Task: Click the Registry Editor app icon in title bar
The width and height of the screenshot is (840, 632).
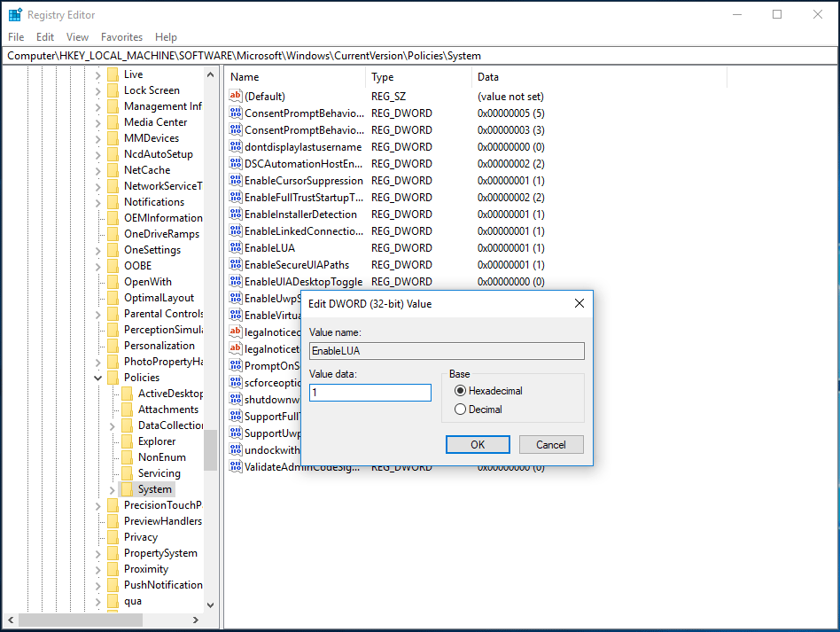Action: coord(15,14)
